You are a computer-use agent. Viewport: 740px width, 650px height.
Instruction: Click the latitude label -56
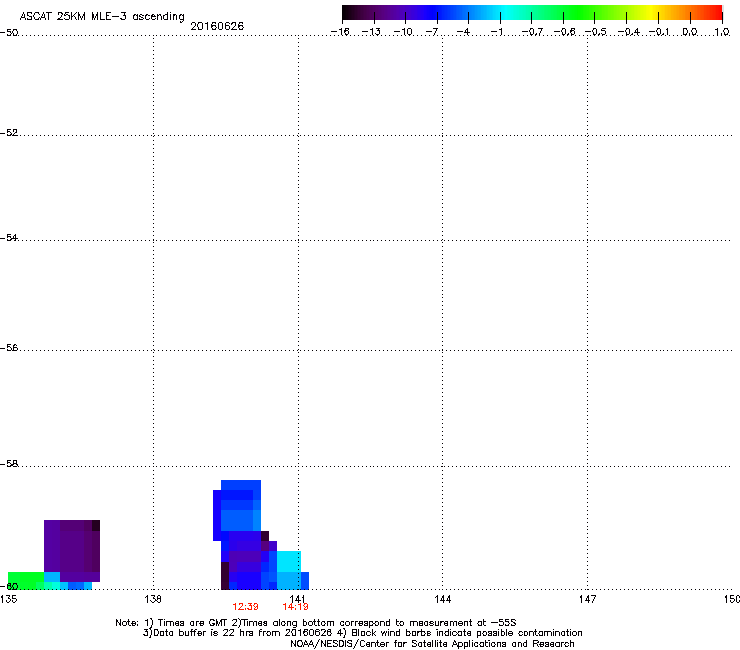point(9,347)
